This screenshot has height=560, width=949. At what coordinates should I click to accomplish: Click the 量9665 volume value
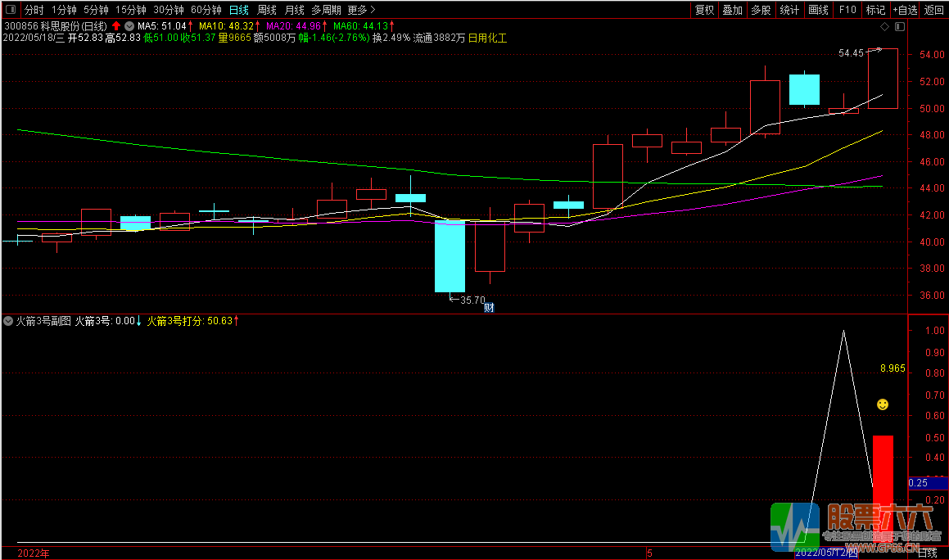click(235, 38)
